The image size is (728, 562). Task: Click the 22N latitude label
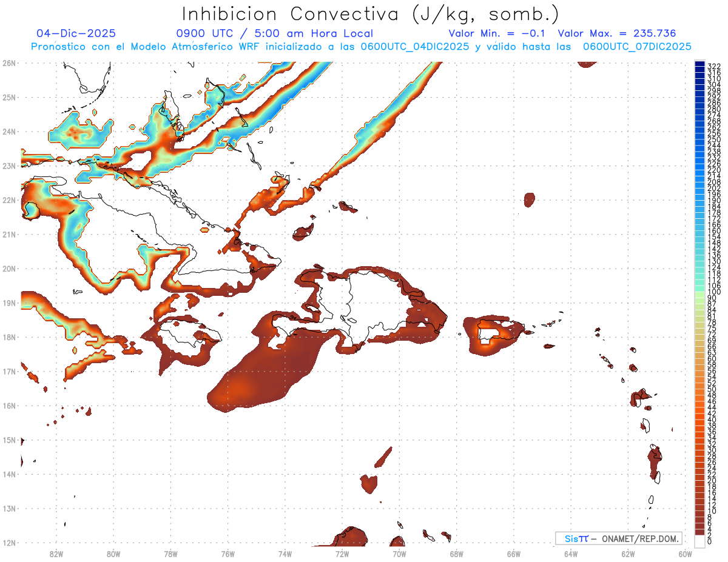pyautogui.click(x=8, y=199)
